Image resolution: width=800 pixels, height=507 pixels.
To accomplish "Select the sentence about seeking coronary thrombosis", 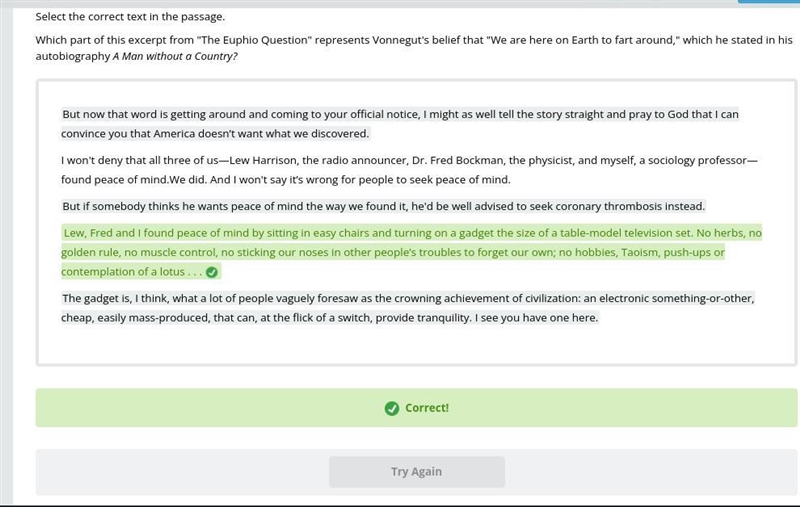I will click(x=383, y=207).
